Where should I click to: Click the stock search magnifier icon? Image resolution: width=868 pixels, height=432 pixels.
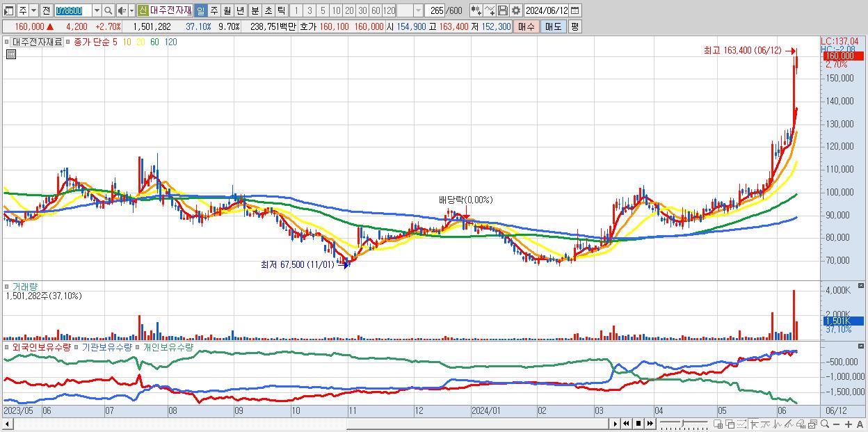[108, 10]
